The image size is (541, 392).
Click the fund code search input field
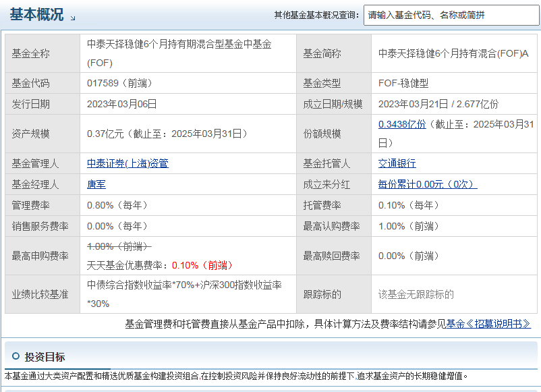[451, 16]
